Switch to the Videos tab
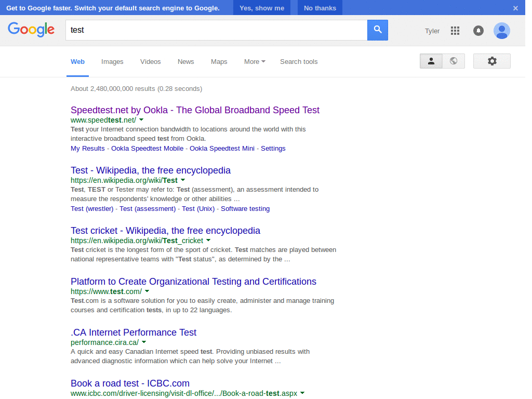 (x=150, y=62)
